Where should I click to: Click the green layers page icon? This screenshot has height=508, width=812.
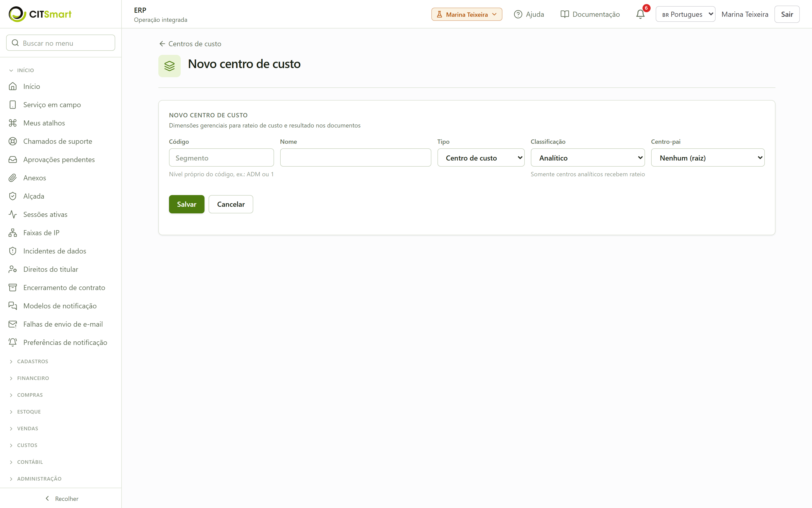click(x=170, y=66)
